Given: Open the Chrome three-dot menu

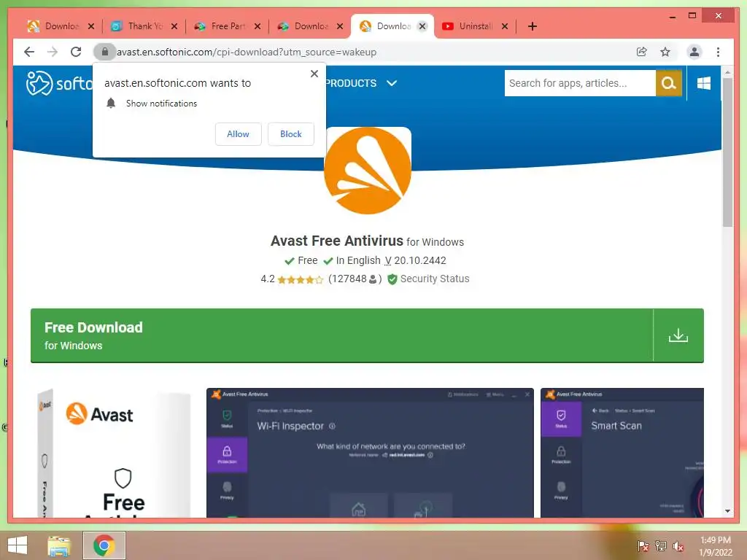Looking at the screenshot, I should pos(718,52).
